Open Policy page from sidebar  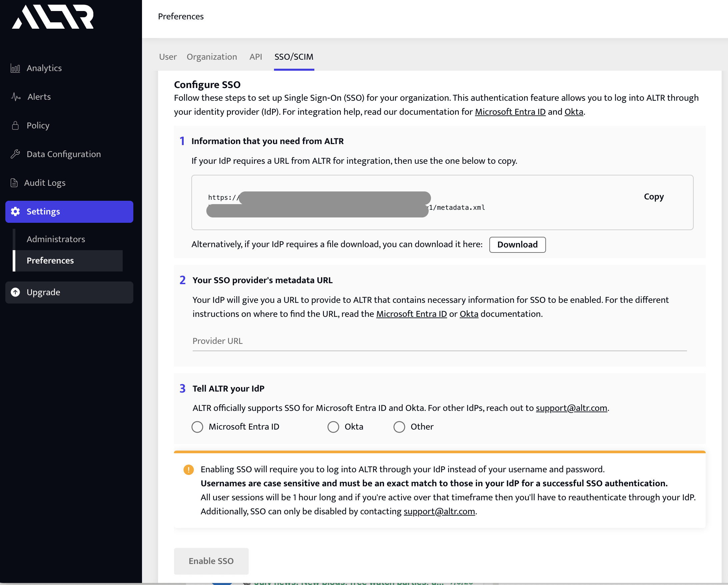point(38,126)
